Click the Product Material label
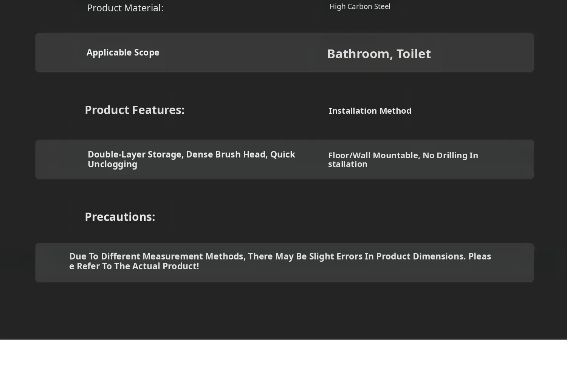Screen dimensions: 567x392 125,8
